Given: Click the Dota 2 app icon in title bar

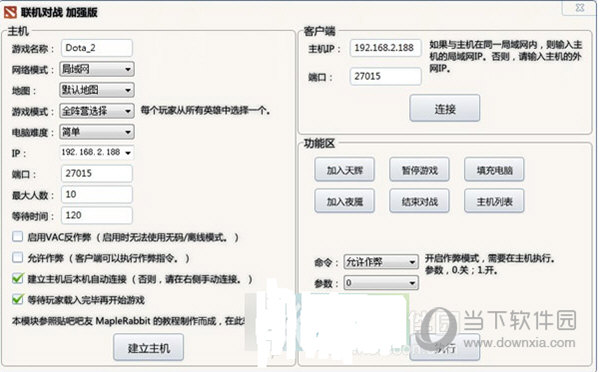Looking at the screenshot, I should 10,12.
